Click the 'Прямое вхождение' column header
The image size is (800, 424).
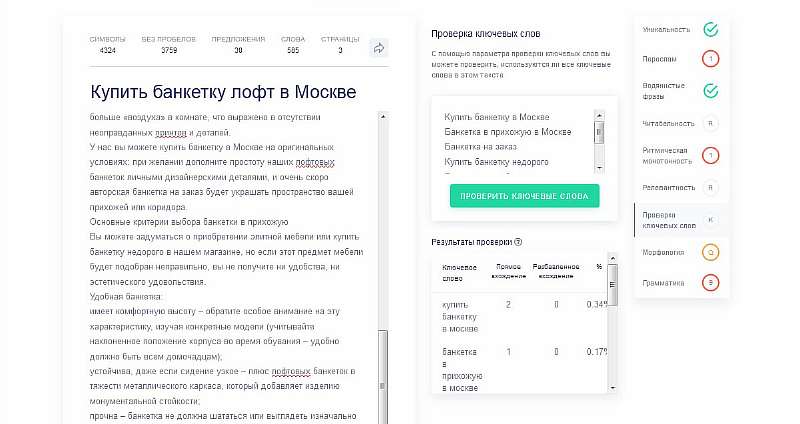[x=508, y=271]
